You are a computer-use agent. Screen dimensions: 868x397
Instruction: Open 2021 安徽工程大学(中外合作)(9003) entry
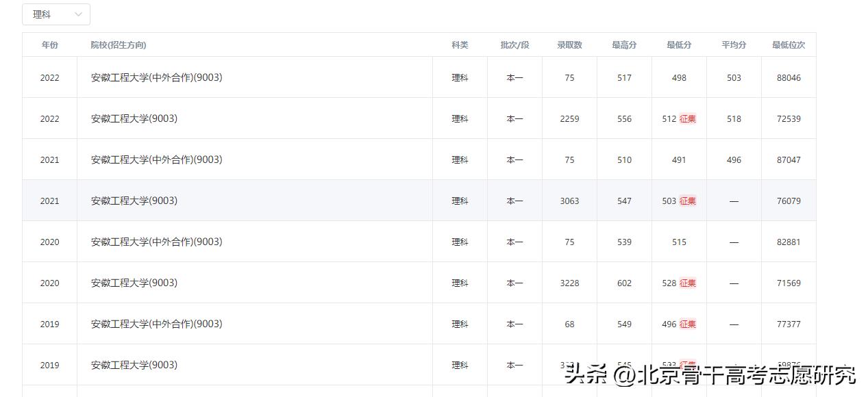click(x=156, y=160)
